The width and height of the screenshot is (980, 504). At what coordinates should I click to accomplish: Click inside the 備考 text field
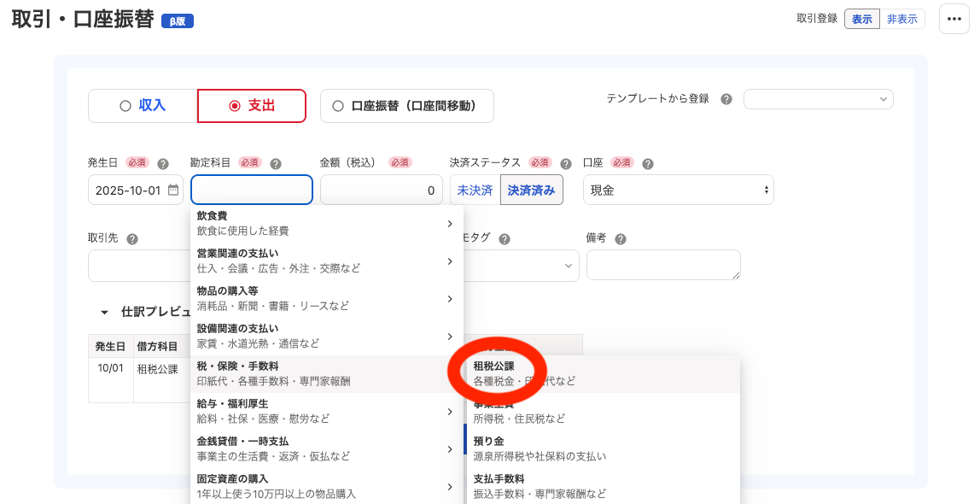tap(663, 265)
